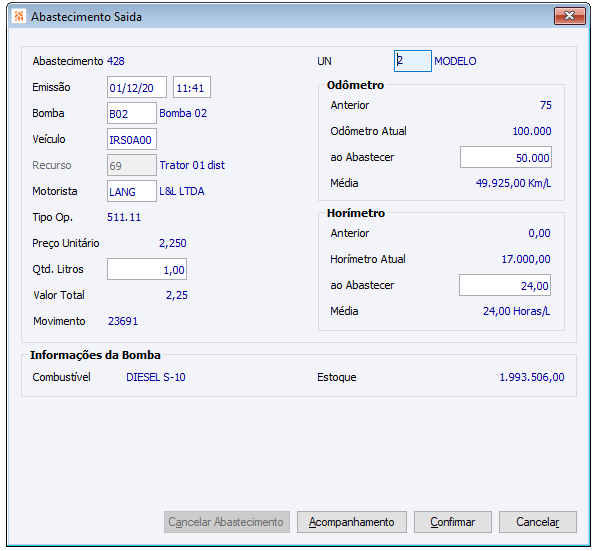Screen dimensions: 594x551
Task: Select the L&L LTDA driver name
Action: (181, 191)
